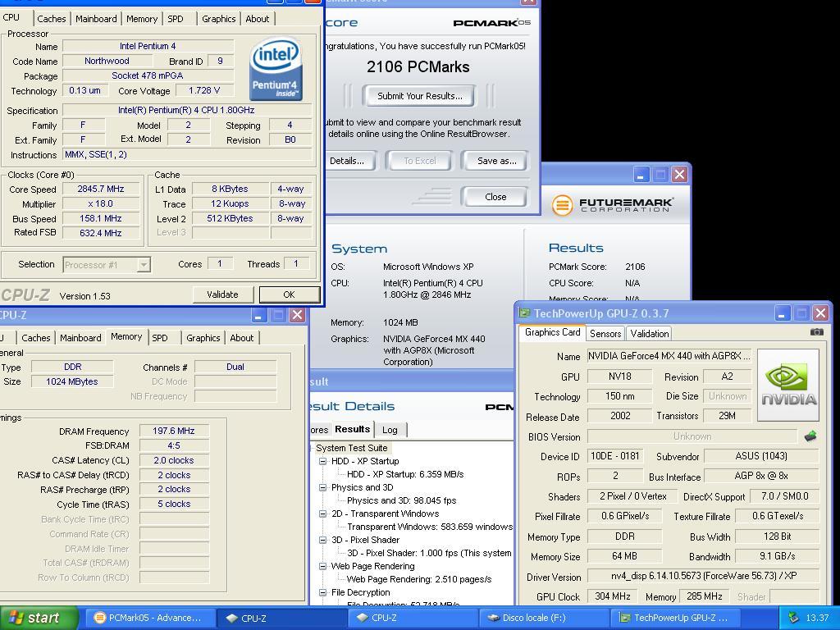The height and width of the screenshot is (630, 840).
Task: Collapse the File Decryption tree node
Action: (322, 592)
